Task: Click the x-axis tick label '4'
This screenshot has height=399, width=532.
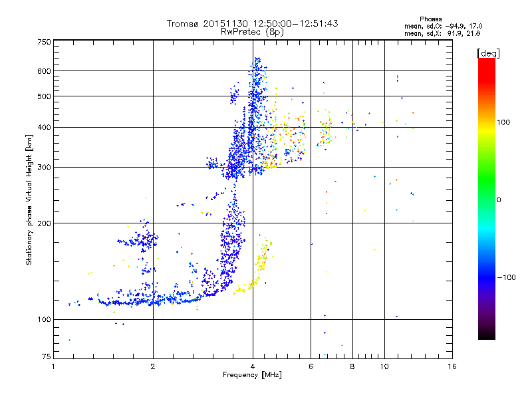Action: (x=253, y=366)
